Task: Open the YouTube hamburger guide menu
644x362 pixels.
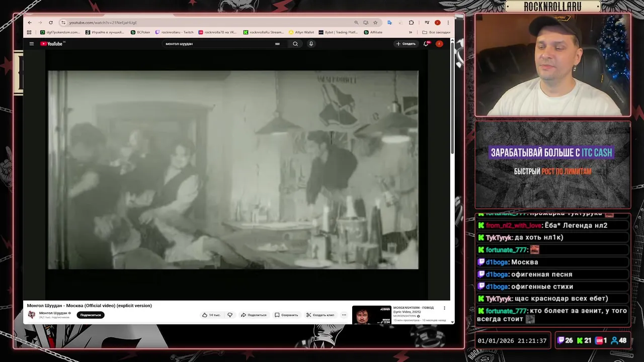Action: coord(31,44)
